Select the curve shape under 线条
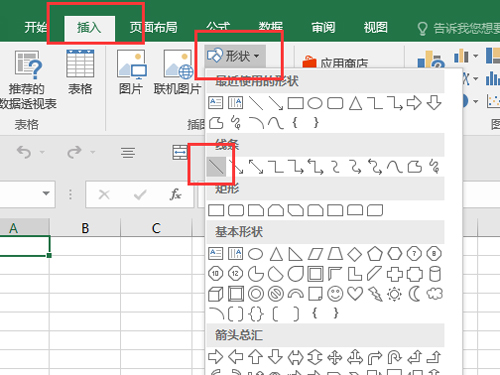The width and height of the screenshot is (500, 375). [x=395, y=167]
